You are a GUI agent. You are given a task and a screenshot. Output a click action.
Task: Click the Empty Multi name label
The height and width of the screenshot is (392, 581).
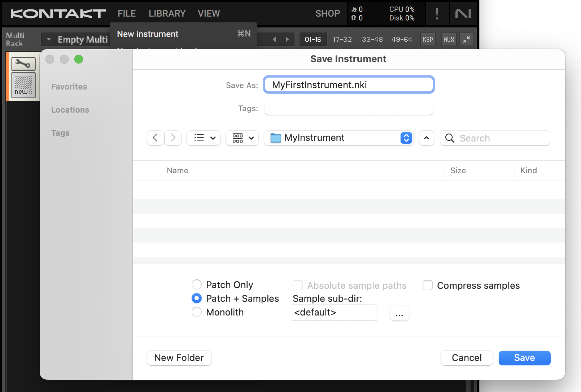tap(83, 39)
